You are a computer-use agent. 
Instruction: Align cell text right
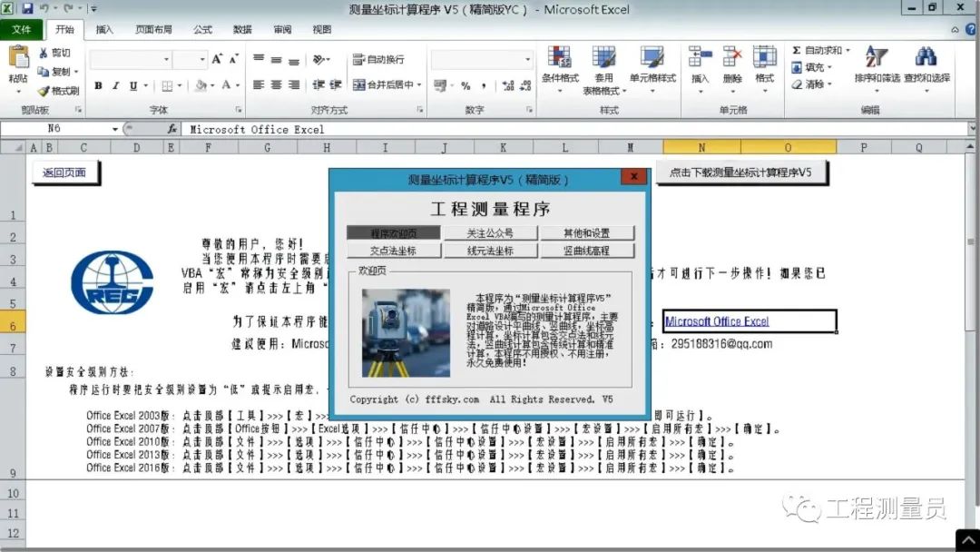click(x=294, y=85)
